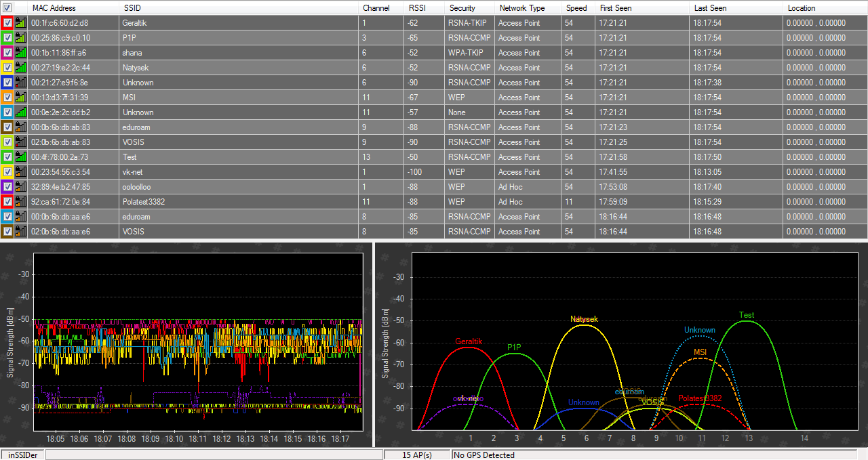Select the vk-net signal strength icon
Image resolution: width=868 pixels, height=460 pixels.
pyautogui.click(x=20, y=171)
